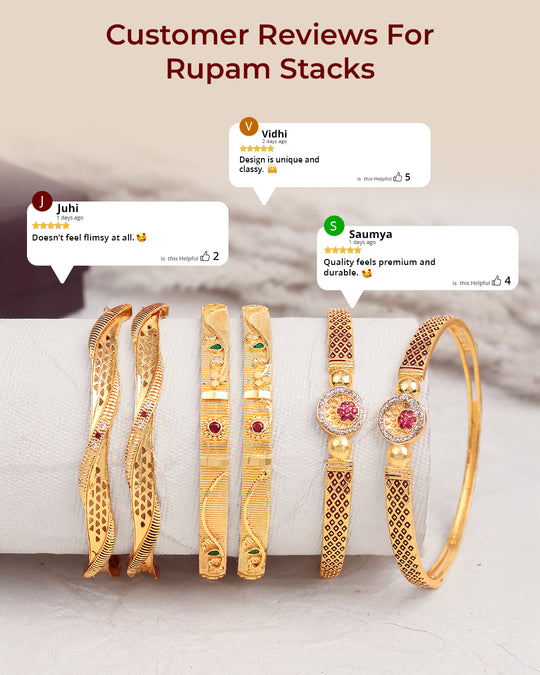Click the reviewer name Juhi
540x675 pixels.
click(68, 208)
